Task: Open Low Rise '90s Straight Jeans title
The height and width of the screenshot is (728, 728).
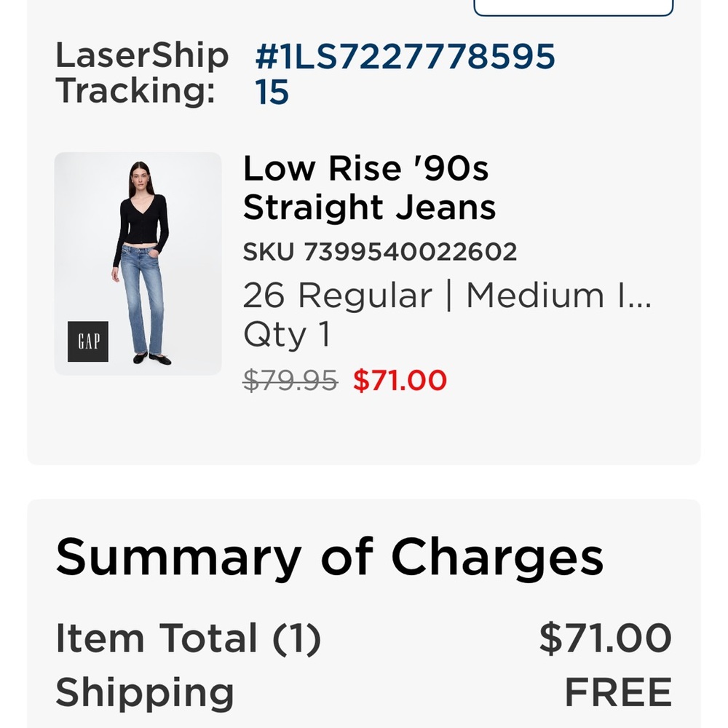Action: point(370,188)
